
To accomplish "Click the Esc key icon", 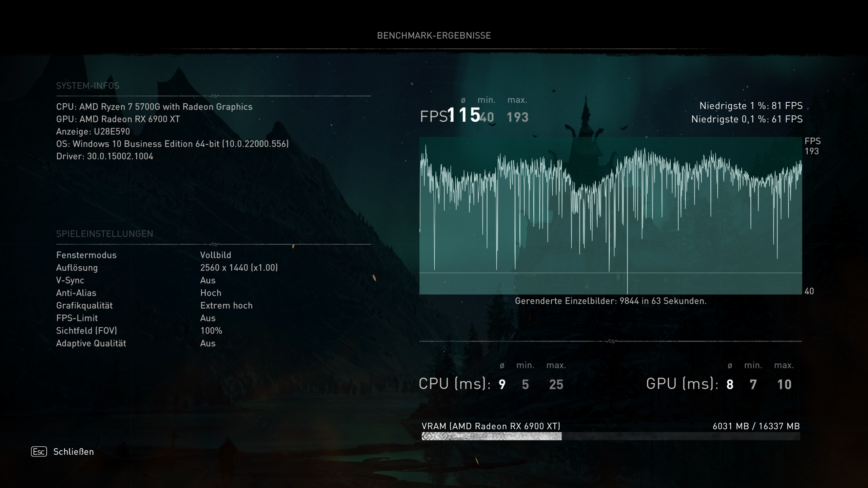I will point(39,452).
